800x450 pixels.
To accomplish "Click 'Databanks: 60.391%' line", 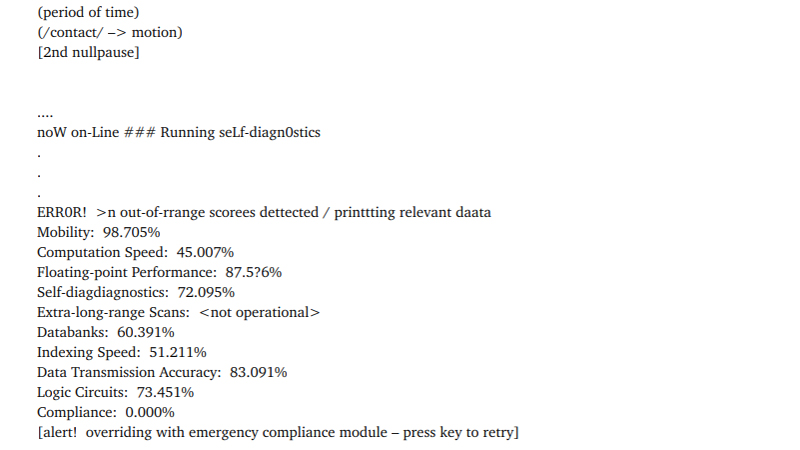I will click(105, 332).
